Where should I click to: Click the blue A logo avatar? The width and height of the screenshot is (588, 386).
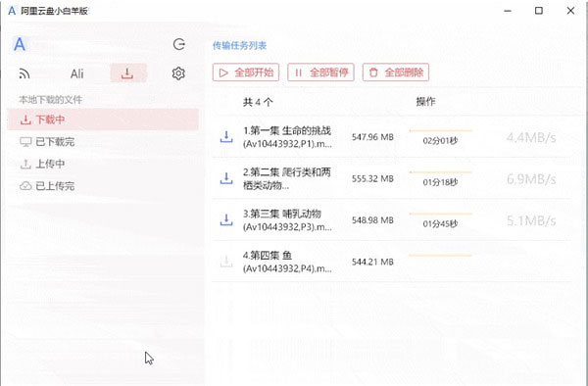pos(20,44)
